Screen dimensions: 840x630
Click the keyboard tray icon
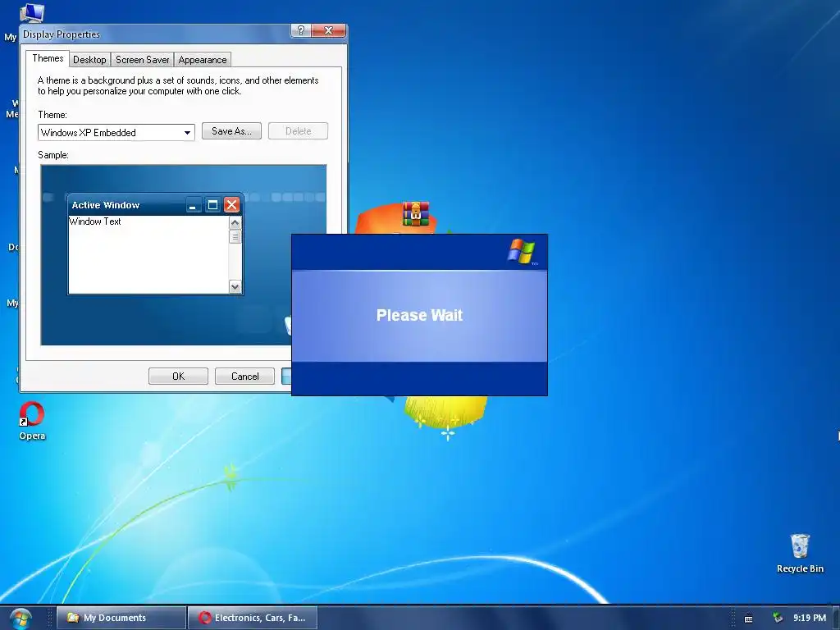click(x=748, y=619)
